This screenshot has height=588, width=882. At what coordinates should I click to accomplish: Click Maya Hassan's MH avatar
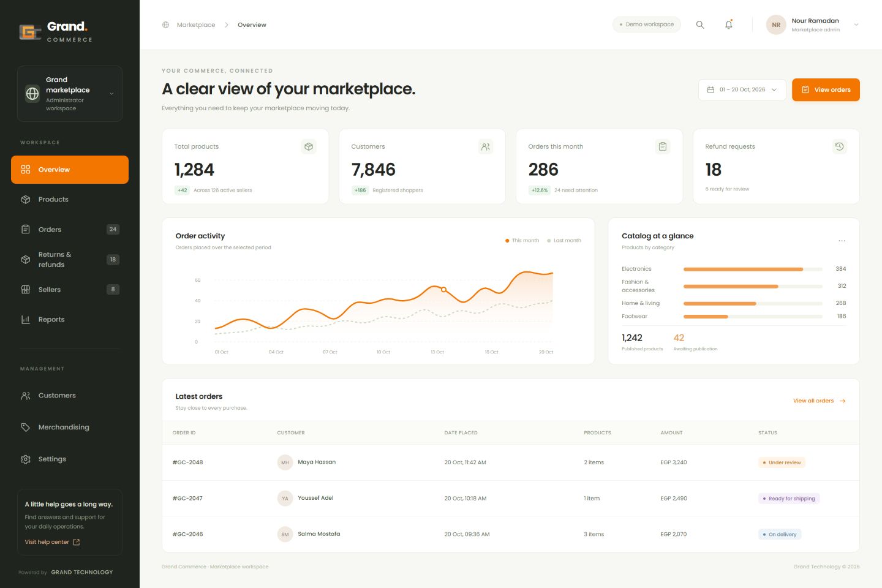(285, 462)
